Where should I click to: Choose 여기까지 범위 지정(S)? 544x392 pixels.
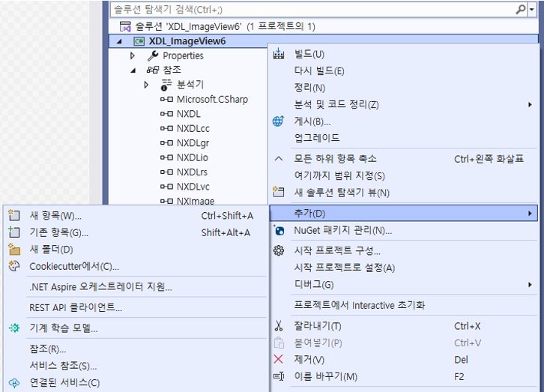339,175
